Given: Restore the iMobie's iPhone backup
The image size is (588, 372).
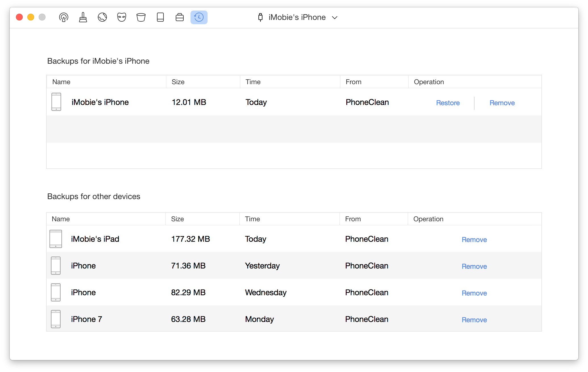Looking at the screenshot, I should point(448,103).
